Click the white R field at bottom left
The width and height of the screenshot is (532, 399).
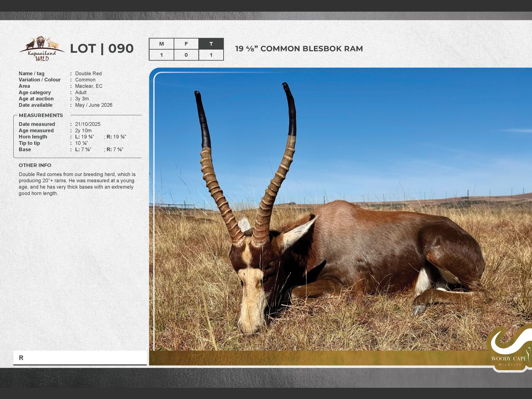point(80,358)
